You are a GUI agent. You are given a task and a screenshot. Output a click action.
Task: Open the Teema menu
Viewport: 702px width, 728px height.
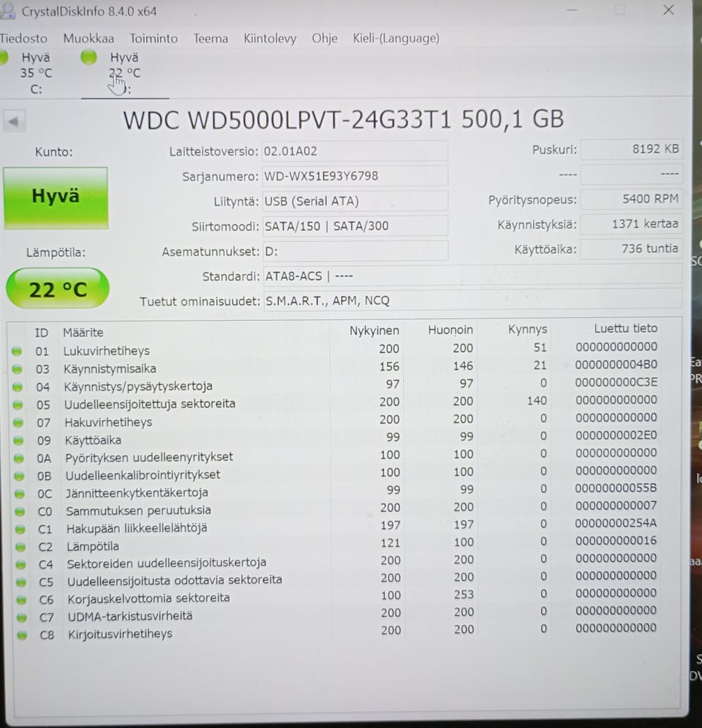click(x=211, y=39)
